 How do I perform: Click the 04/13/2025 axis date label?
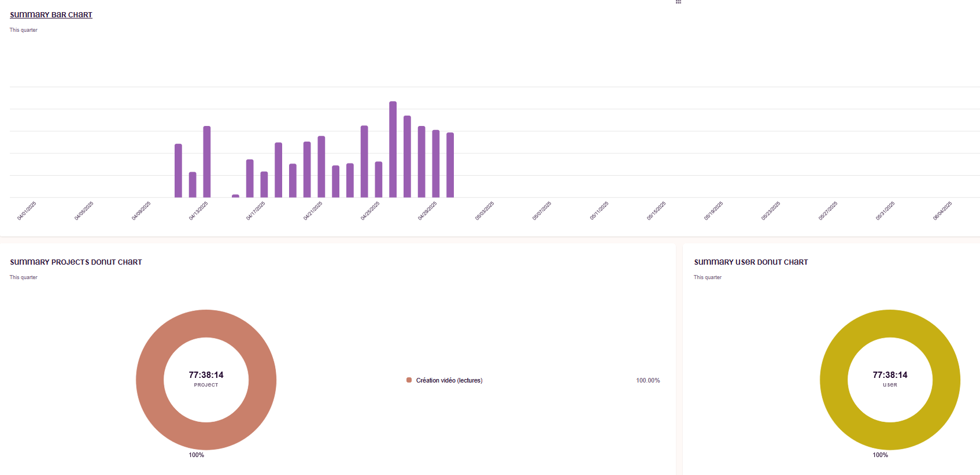coord(198,211)
